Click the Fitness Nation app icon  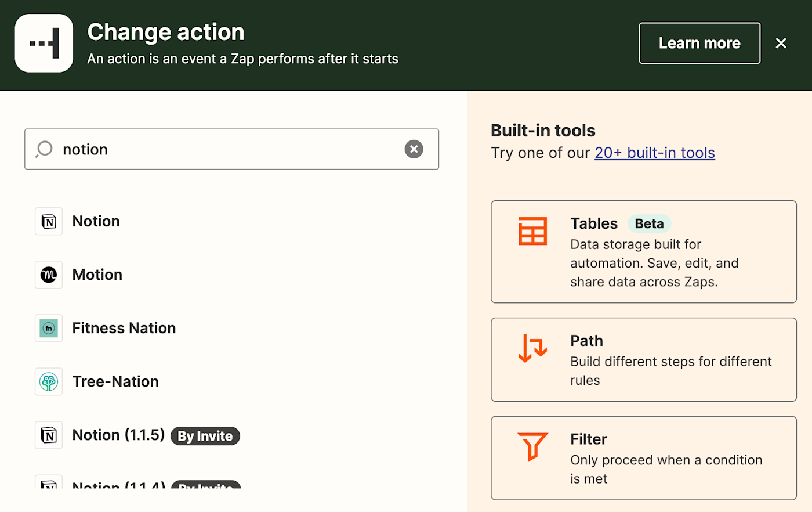click(x=49, y=329)
